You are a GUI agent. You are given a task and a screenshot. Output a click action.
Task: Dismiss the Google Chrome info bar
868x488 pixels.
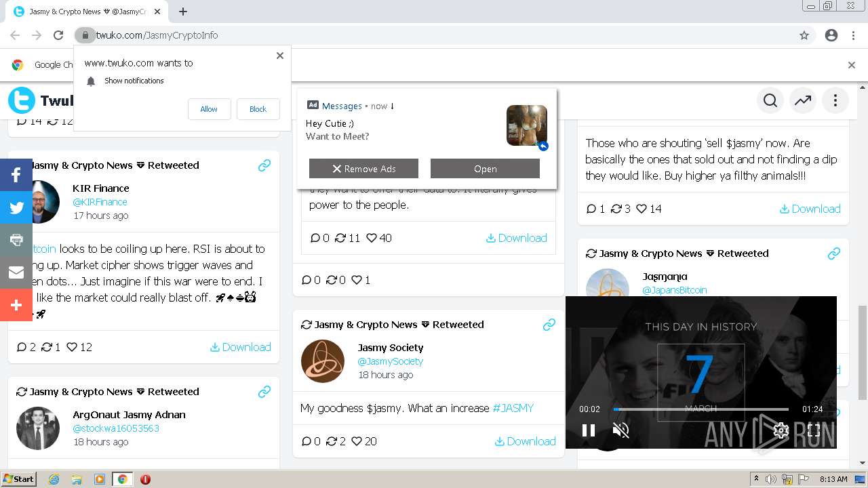852,65
